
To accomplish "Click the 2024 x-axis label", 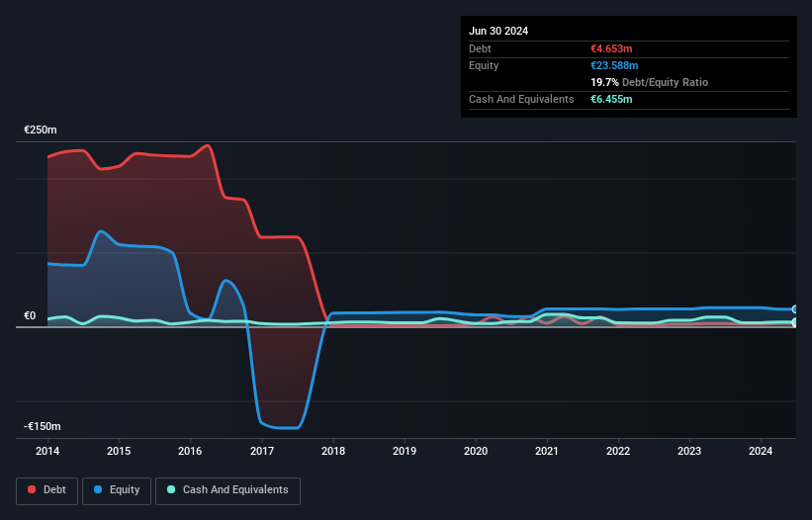I will click(x=761, y=451).
